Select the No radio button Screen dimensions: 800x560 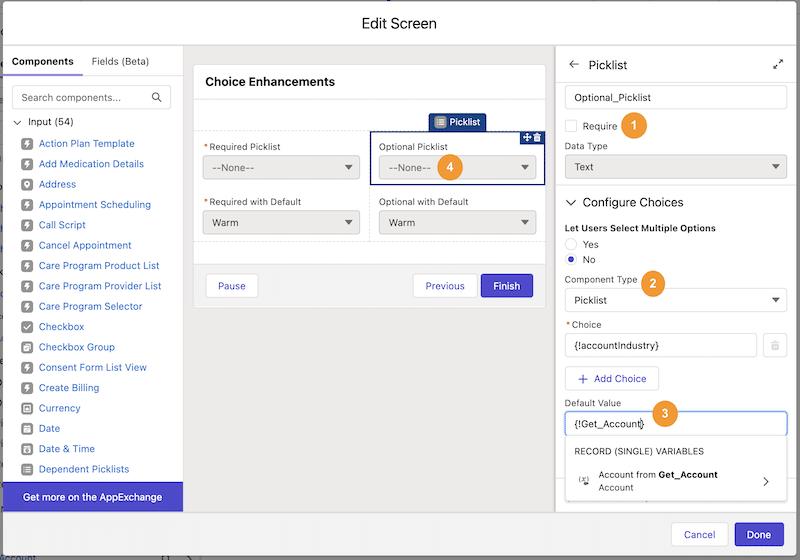pos(571,260)
